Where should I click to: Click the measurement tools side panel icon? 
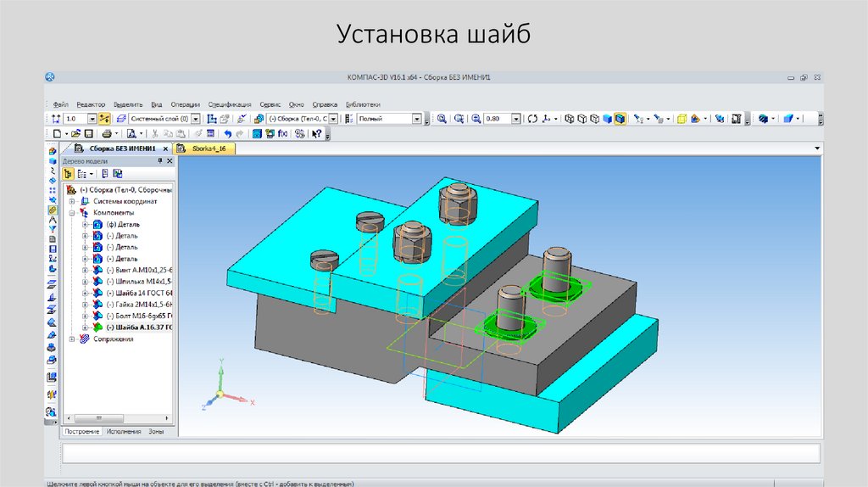coord(53,220)
